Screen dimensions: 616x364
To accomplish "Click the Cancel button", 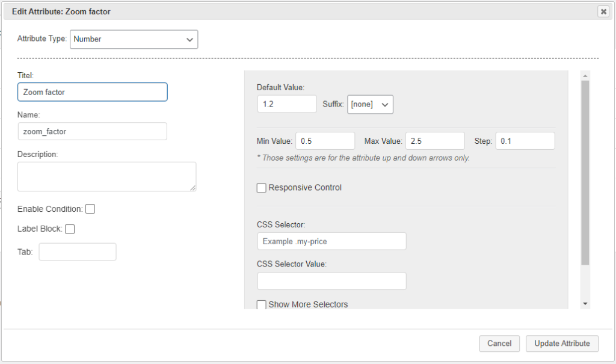I will pos(499,344).
